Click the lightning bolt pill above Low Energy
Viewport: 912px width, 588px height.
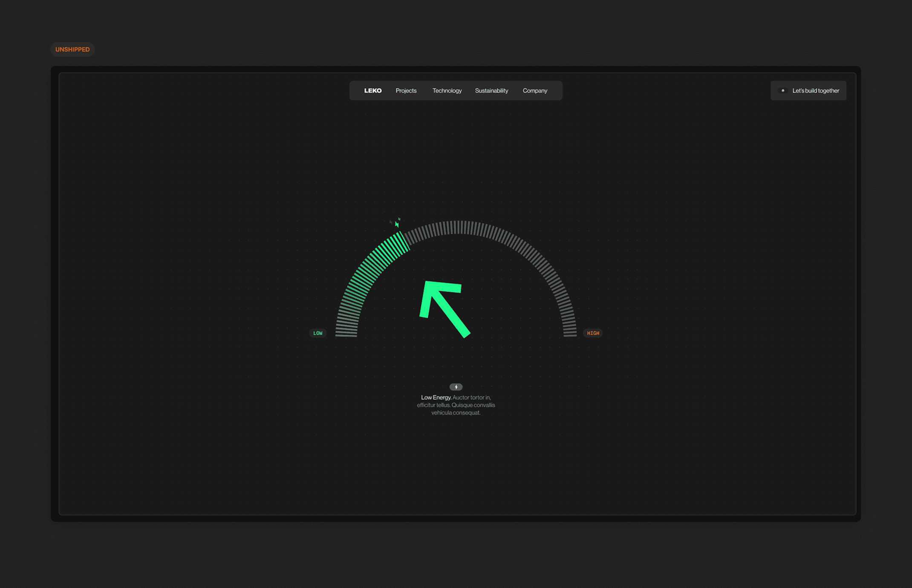(x=456, y=387)
